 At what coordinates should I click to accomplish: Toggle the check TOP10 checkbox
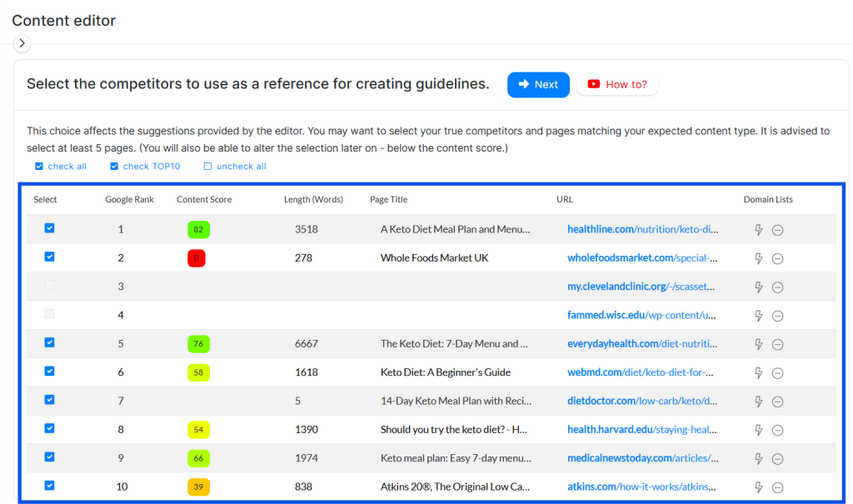[113, 166]
